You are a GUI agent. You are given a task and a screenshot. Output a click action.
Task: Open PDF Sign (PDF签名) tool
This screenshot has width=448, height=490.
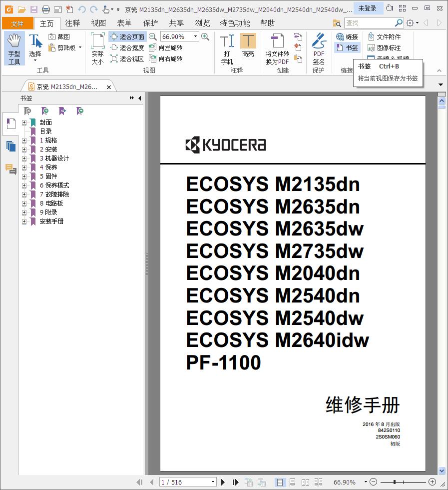(319, 48)
